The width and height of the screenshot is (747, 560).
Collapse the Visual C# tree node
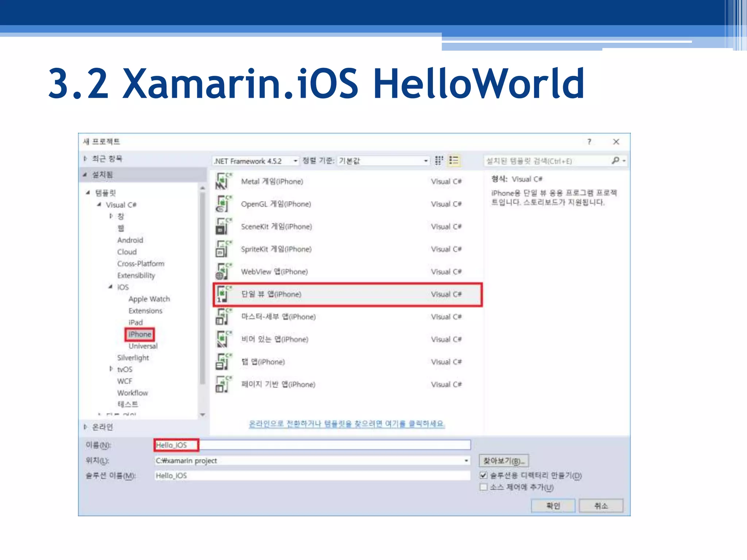coord(99,205)
